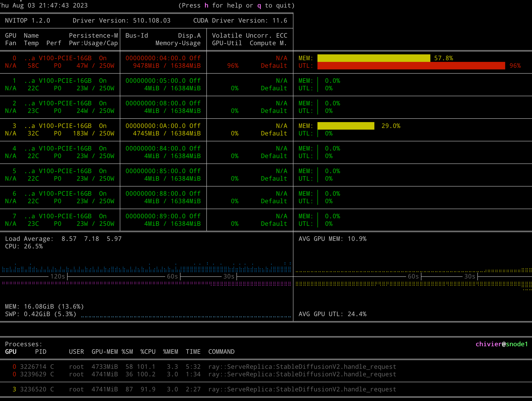This screenshot has height=401, width=532.
Task: Click the 57.8% memory percentage label
Action: pos(444,58)
